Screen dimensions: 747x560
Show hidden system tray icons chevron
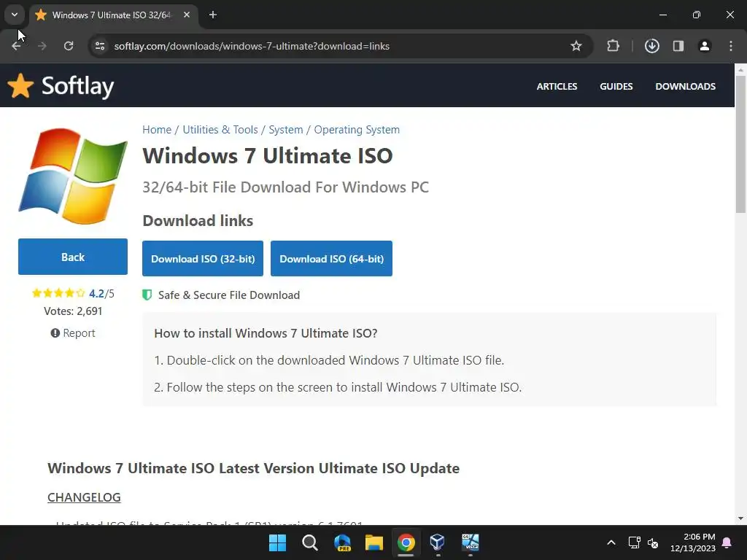click(x=611, y=542)
